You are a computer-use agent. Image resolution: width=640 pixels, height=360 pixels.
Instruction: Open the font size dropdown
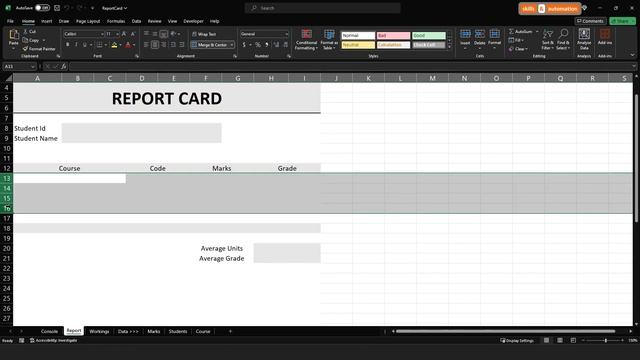click(117, 34)
